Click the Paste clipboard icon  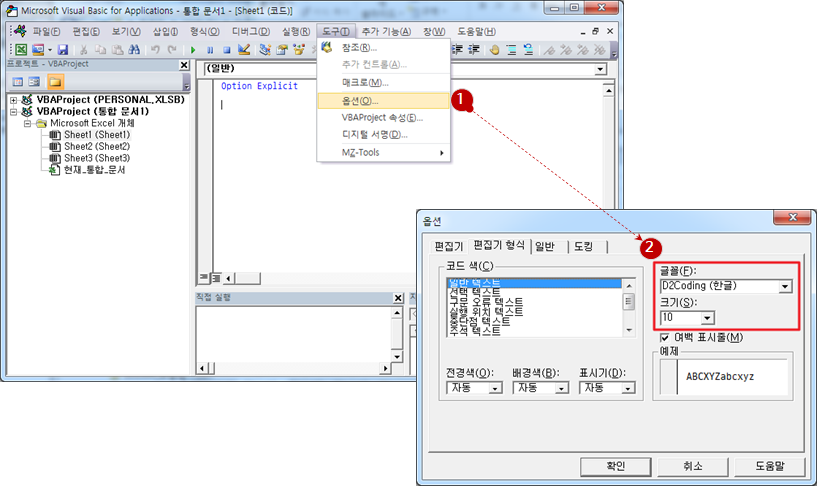tap(118, 49)
